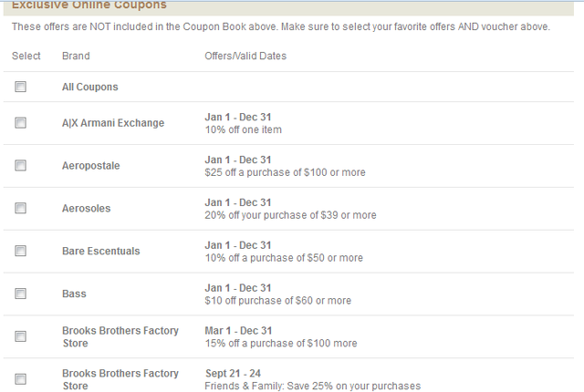Viewport: 584px width, 392px height.
Task: Click the $25 off Aeropostale offer text
Action: [x=285, y=172]
